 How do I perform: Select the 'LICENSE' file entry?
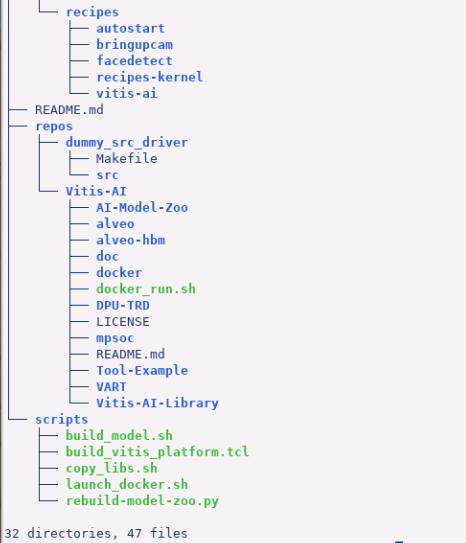tap(123, 322)
